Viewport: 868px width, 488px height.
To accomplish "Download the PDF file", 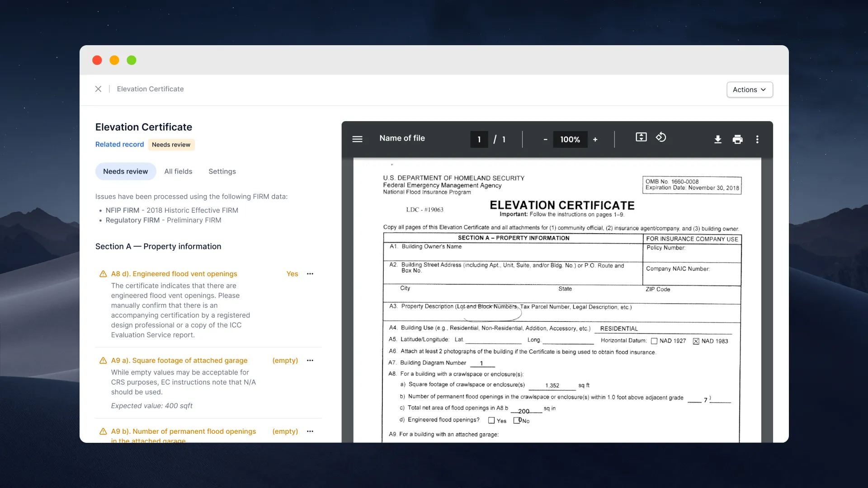I will click(x=717, y=140).
